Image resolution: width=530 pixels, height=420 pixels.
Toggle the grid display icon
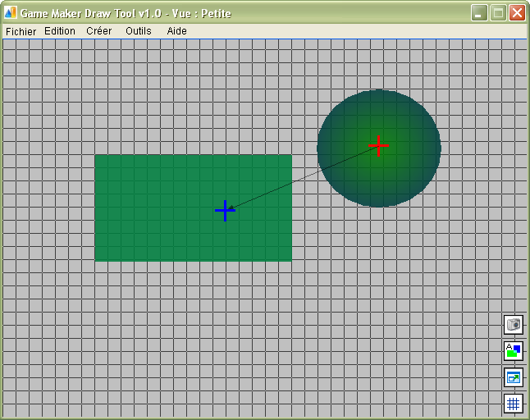513,403
